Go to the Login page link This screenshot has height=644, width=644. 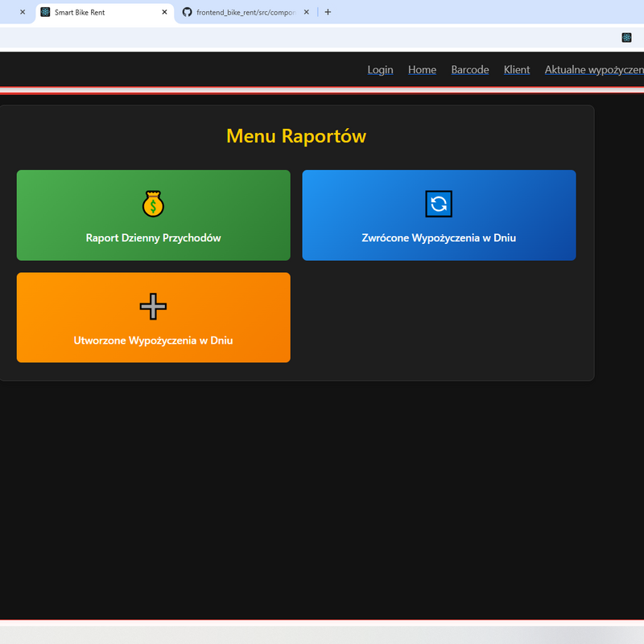(380, 70)
